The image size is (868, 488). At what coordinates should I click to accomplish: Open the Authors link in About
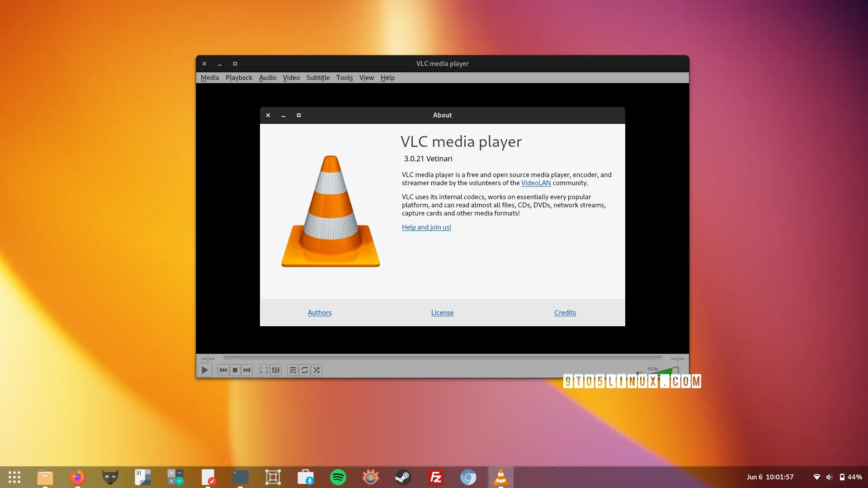click(320, 313)
